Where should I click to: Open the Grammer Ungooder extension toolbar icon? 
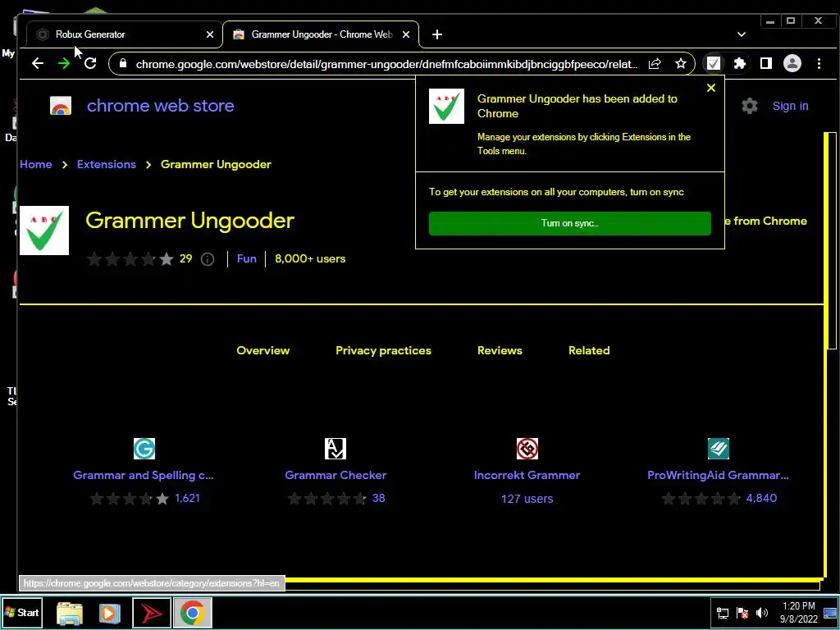714,64
